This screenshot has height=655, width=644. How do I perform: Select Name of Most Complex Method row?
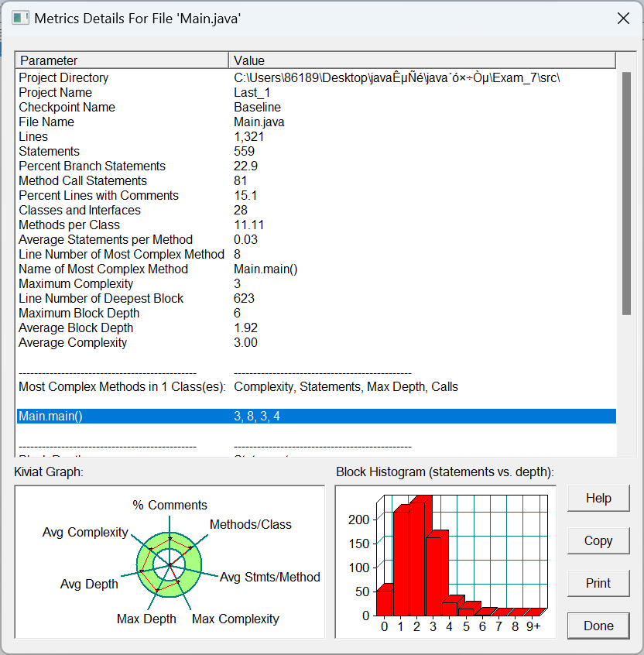click(x=316, y=269)
